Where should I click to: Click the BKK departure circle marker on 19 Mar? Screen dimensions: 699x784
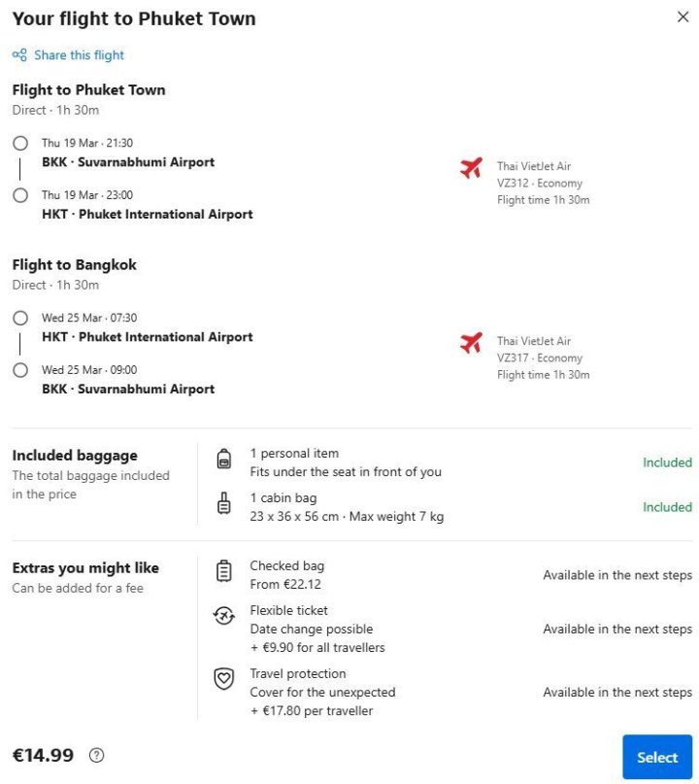pyautogui.click(x=20, y=144)
